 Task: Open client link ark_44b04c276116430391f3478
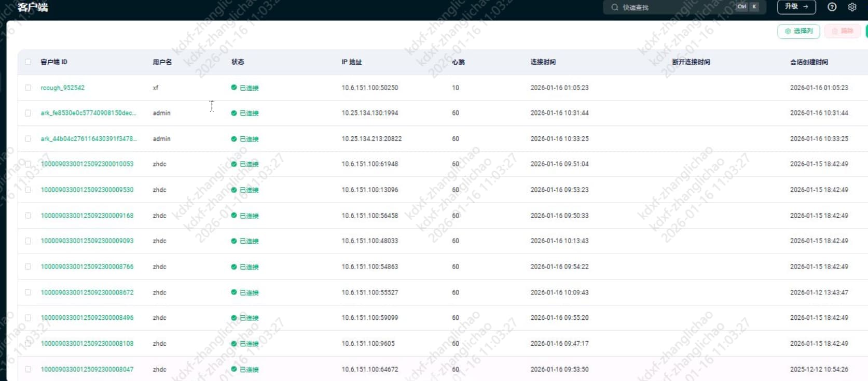tap(88, 138)
